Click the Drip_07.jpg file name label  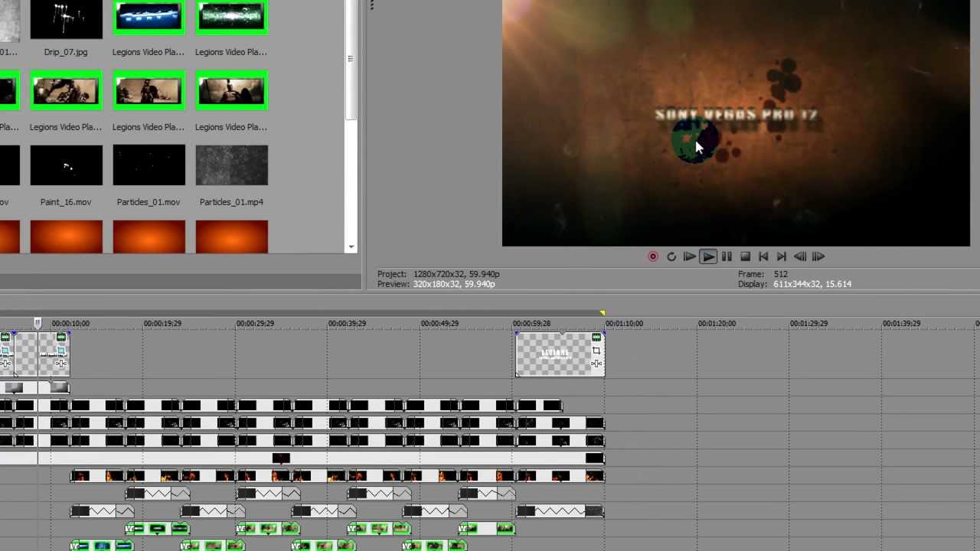66,52
